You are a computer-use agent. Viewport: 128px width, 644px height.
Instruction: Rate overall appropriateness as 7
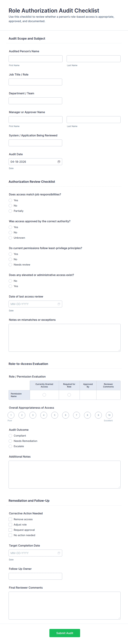click(77, 415)
